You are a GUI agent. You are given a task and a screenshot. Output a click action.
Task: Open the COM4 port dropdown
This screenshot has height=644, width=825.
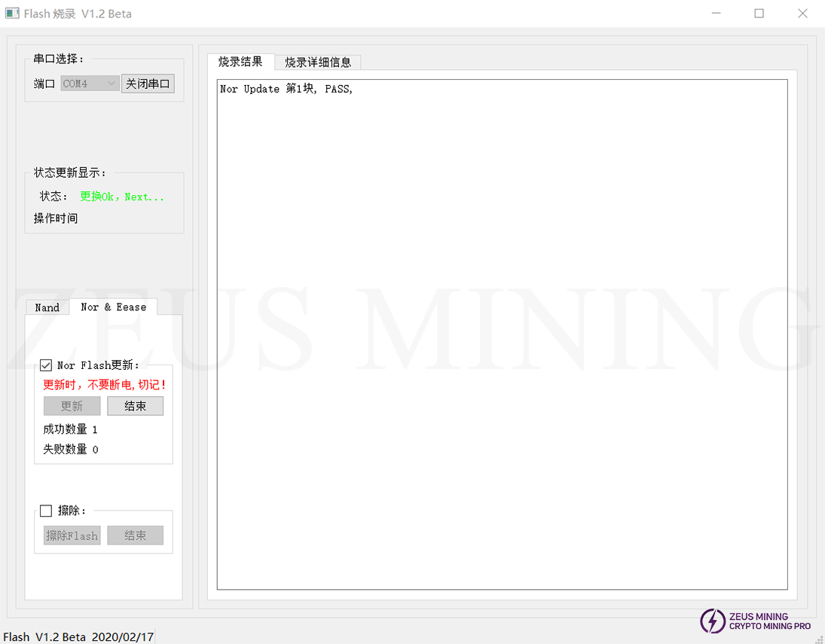pyautogui.click(x=90, y=84)
